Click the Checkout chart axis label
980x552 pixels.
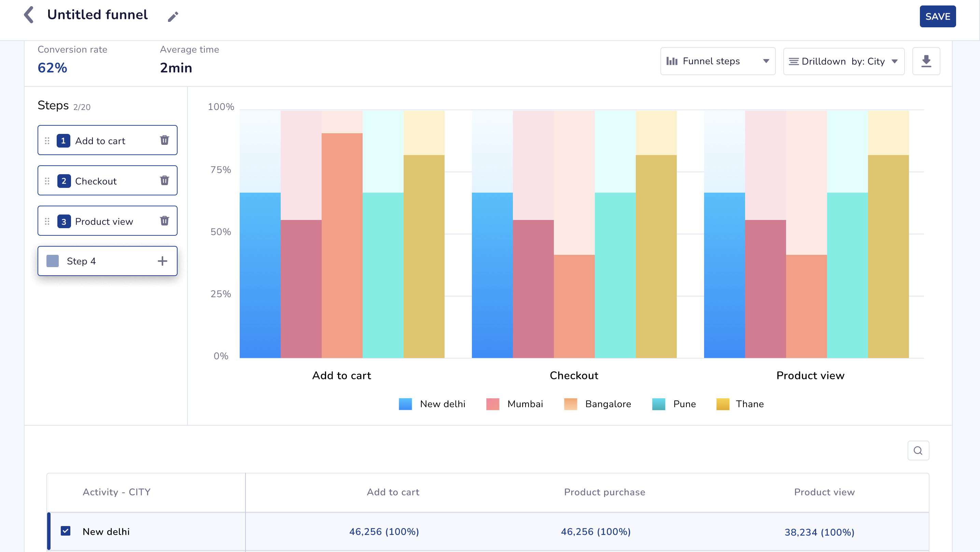[574, 376]
